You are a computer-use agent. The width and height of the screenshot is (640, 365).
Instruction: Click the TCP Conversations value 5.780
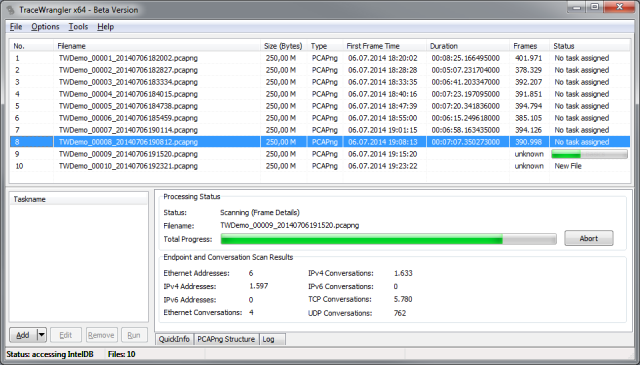coord(403,299)
